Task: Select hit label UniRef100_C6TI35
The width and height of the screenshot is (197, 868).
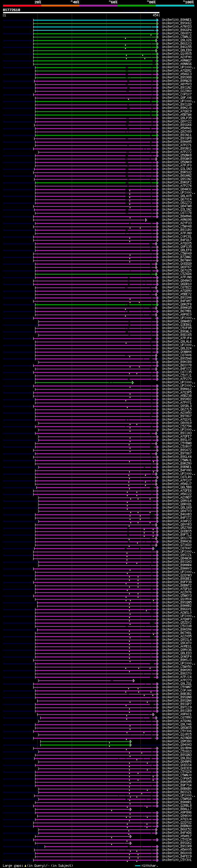Action: point(176,372)
